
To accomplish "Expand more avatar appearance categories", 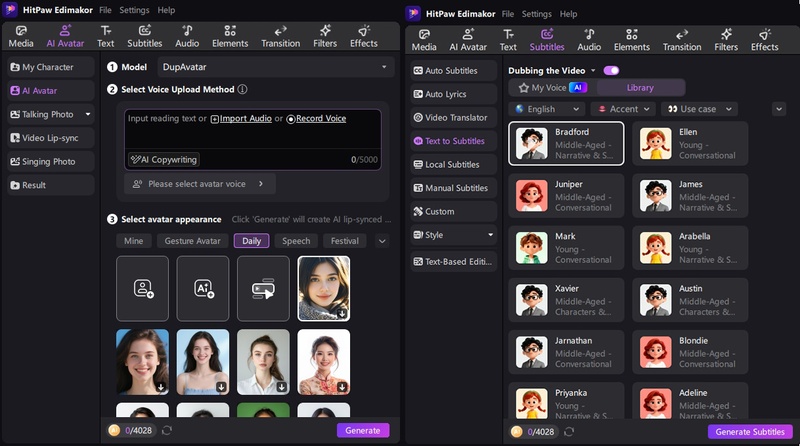I will [x=382, y=241].
